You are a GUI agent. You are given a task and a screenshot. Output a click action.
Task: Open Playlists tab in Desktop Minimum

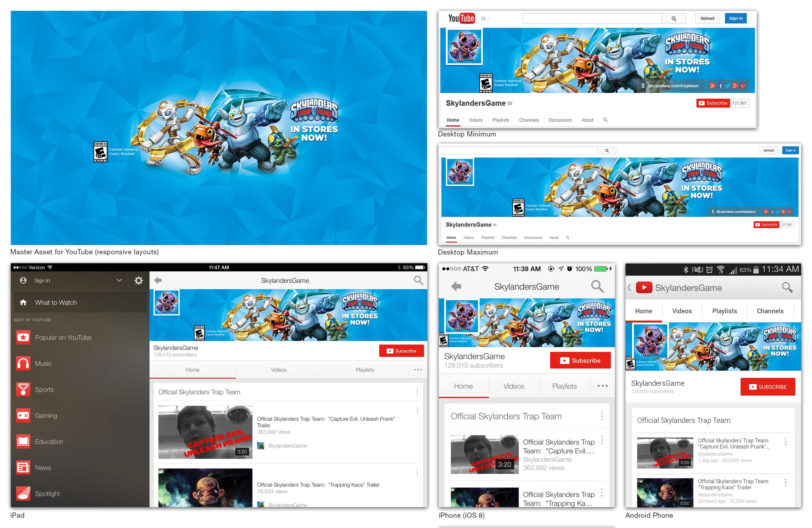501,120
